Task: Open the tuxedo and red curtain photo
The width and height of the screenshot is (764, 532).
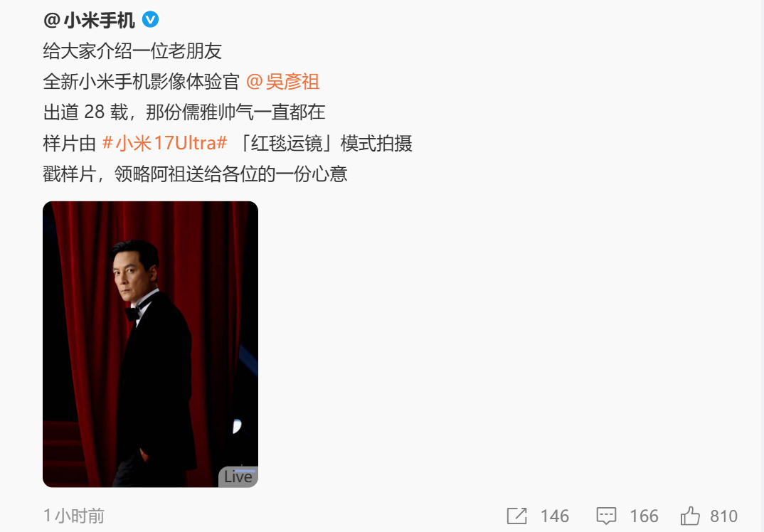Action: point(151,344)
